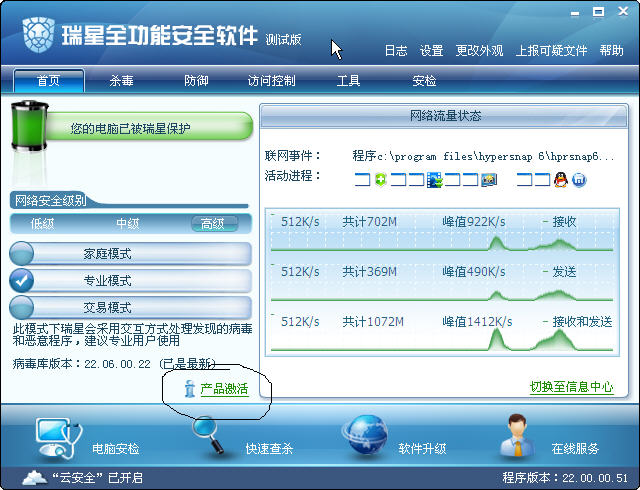Viewport: 640px width, 490px height.
Task: Click the 接收和发送 traffic graph
Action: (x=442, y=332)
